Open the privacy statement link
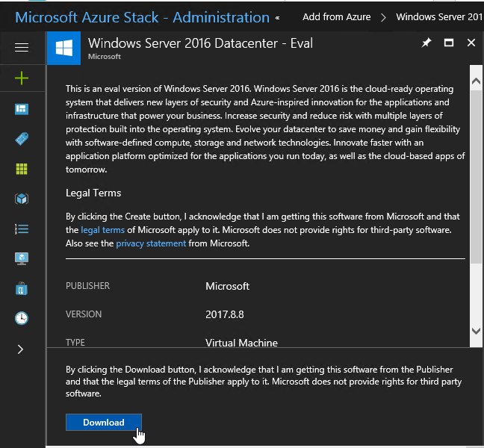This screenshot has height=448, width=484. (x=151, y=243)
